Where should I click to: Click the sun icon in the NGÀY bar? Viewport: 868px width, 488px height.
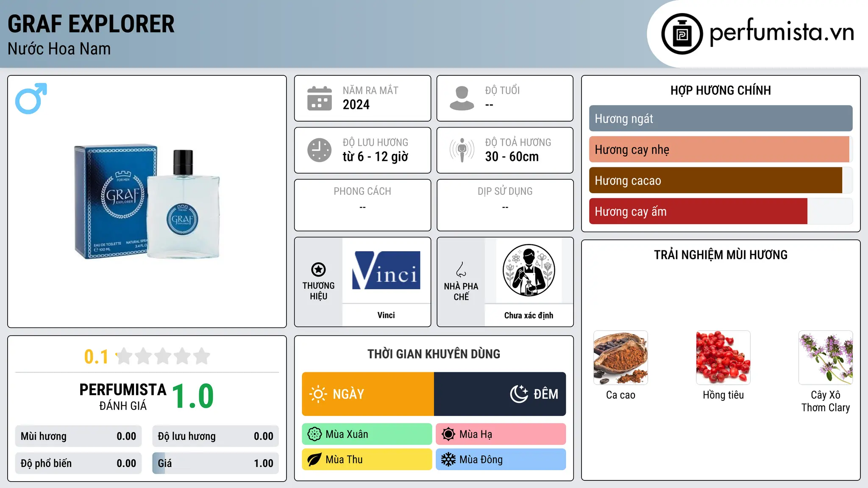[318, 394]
